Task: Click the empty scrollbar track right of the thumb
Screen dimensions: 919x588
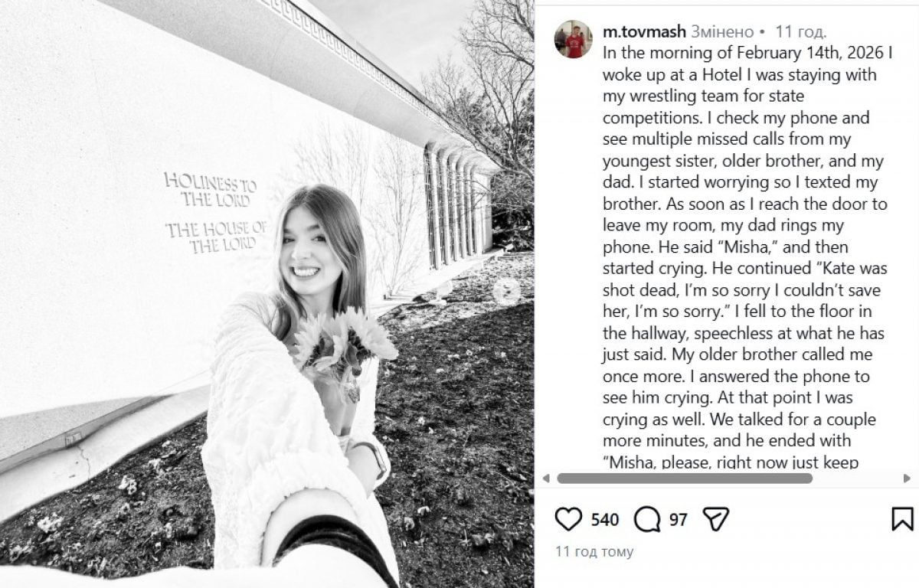Action: 858,479
